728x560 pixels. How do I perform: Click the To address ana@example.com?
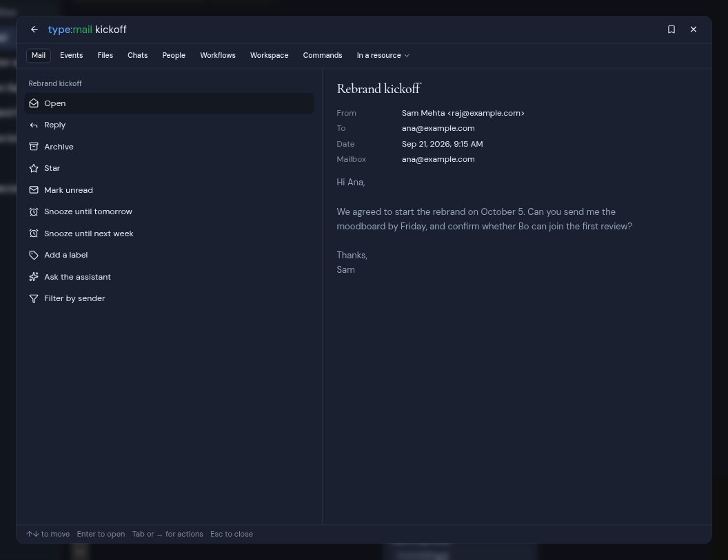[438, 129]
